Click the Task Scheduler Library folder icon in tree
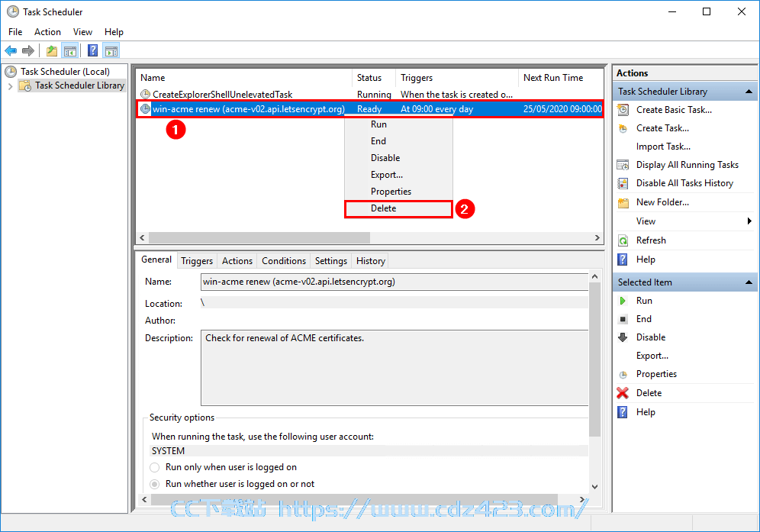This screenshot has width=760, height=532. click(25, 85)
